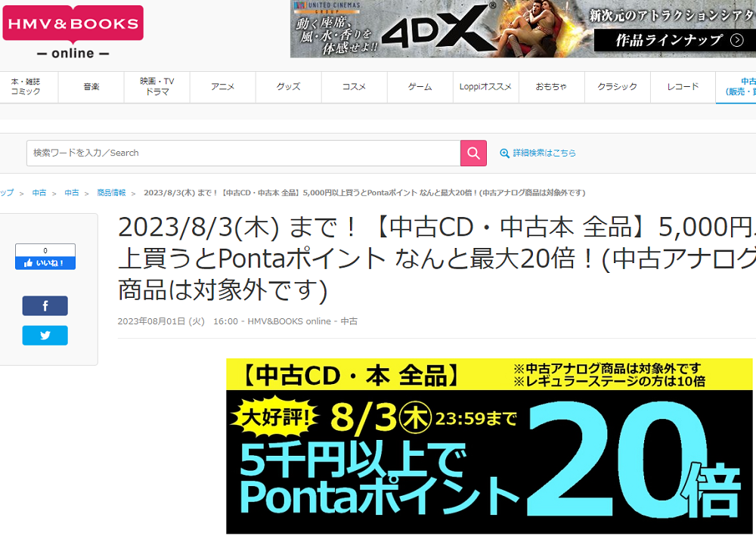
Task: Open the レコード menu
Action: tap(683, 87)
